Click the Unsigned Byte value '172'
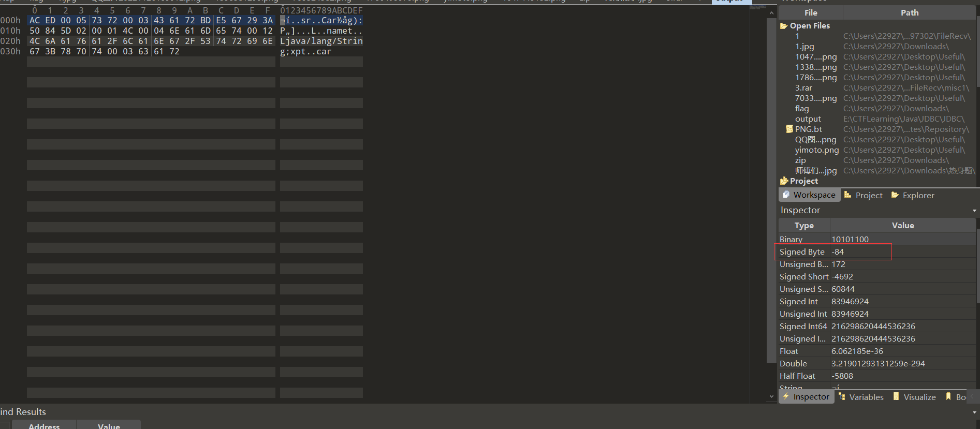Viewport: 980px width, 429px height. [838, 264]
